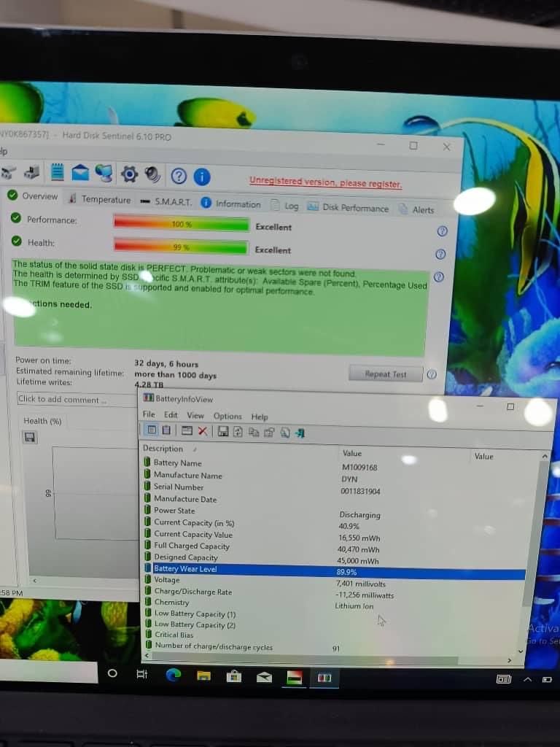Click the Repeat Test button
The image size is (560, 747).
click(386, 374)
